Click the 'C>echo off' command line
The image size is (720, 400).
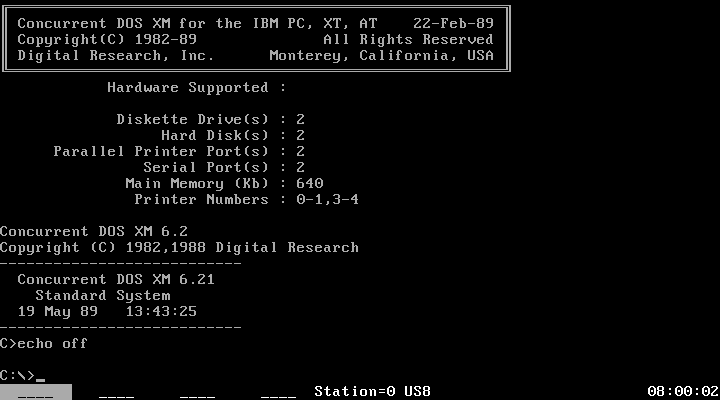[x=44, y=344]
